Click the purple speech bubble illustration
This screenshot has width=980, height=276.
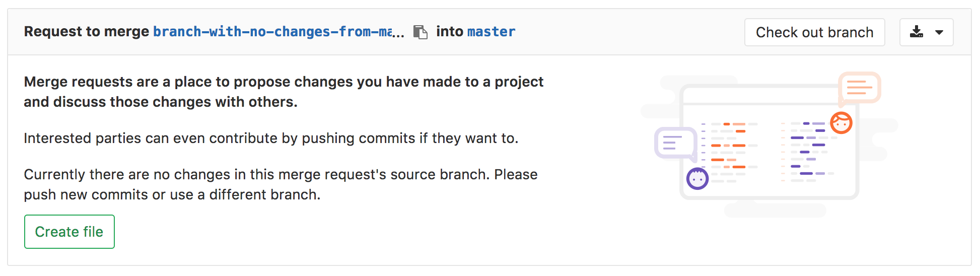(x=675, y=143)
